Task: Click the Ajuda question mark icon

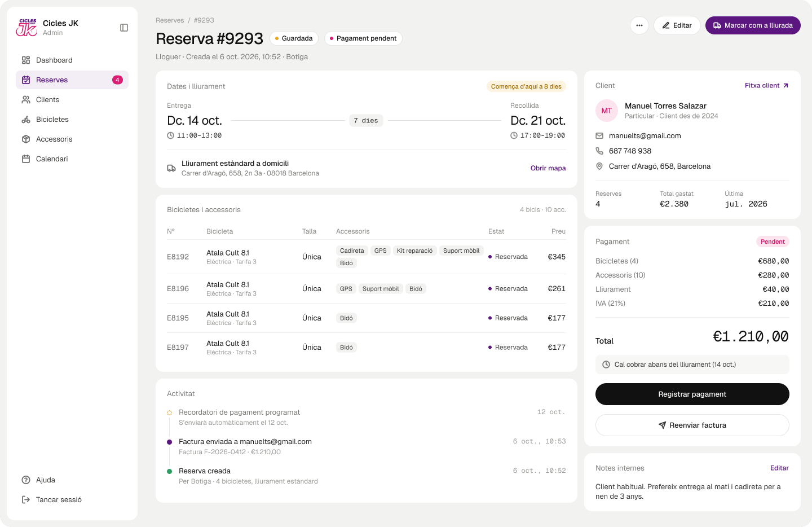Action: (x=26, y=480)
